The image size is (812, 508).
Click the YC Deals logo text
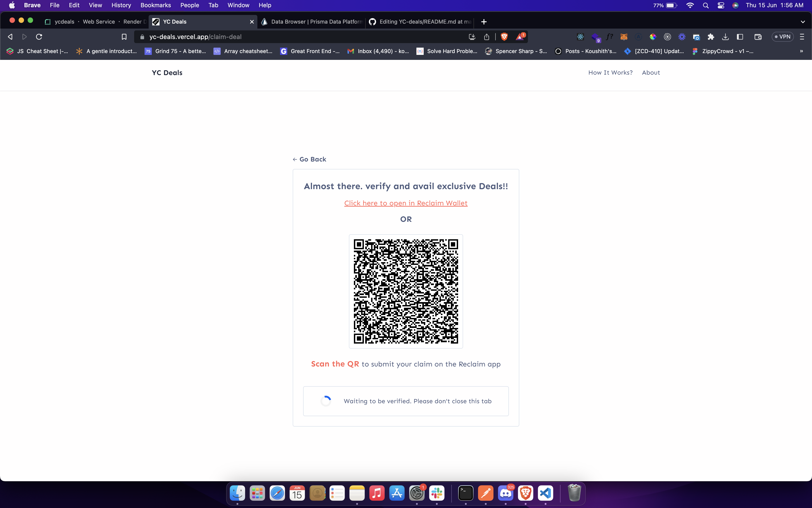(167, 73)
